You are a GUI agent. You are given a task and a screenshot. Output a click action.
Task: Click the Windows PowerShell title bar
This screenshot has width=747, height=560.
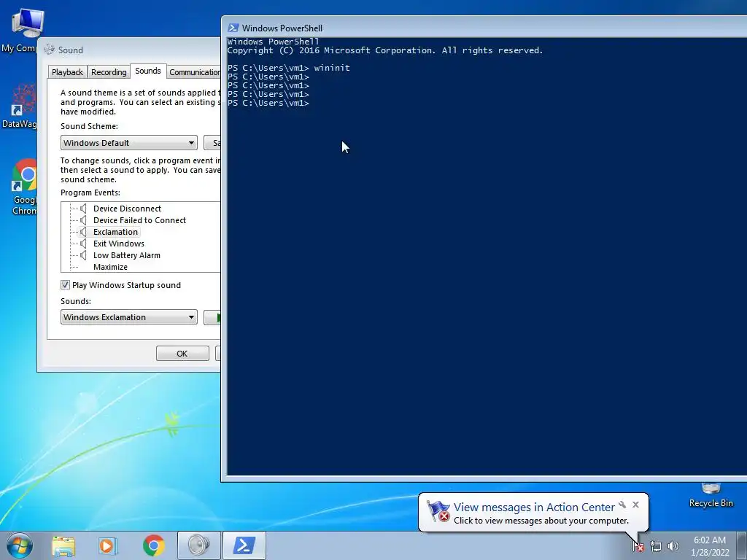pos(484,28)
